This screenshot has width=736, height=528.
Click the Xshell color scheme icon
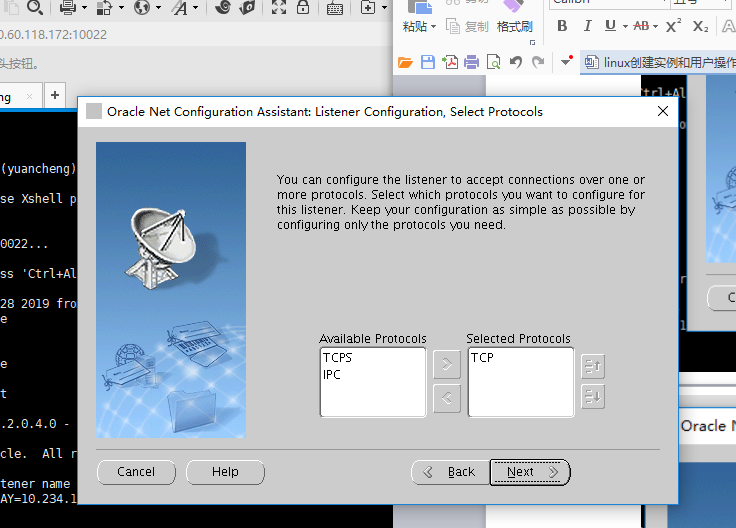[x=104, y=8]
